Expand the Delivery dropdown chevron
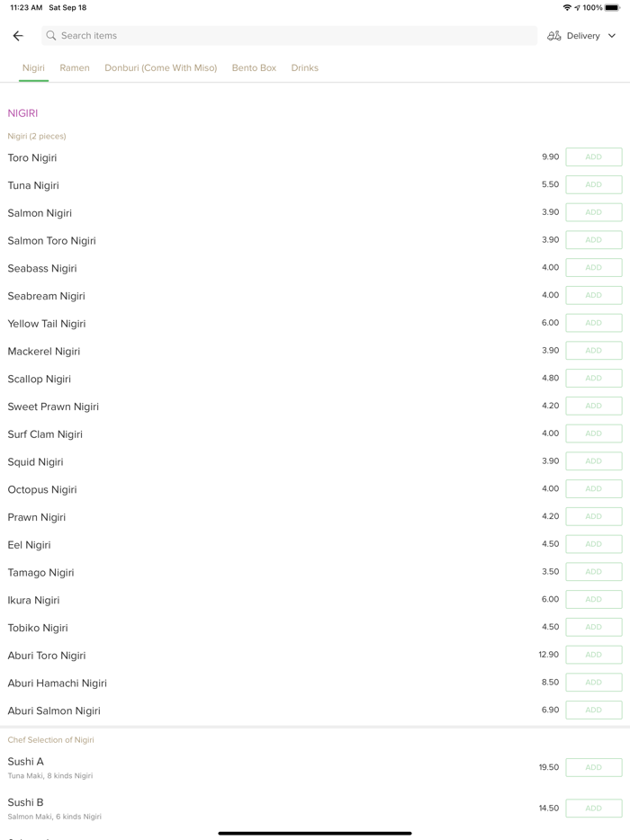This screenshot has height=840, width=630. (612, 36)
